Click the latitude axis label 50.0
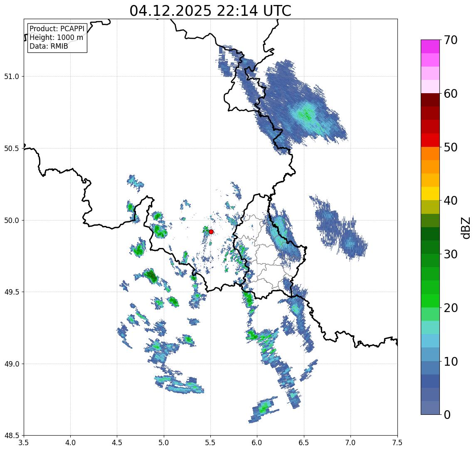 pyautogui.click(x=12, y=221)
